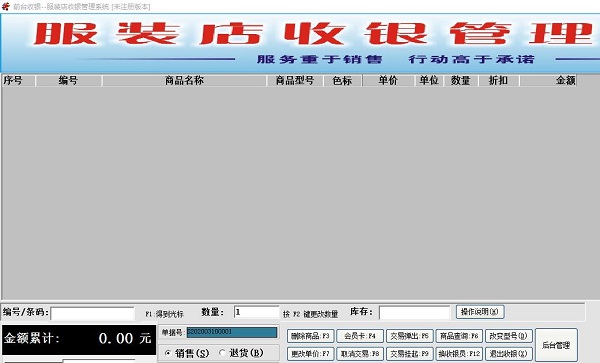
Task: Open 操作说明 instructions button
Action: click(x=479, y=312)
